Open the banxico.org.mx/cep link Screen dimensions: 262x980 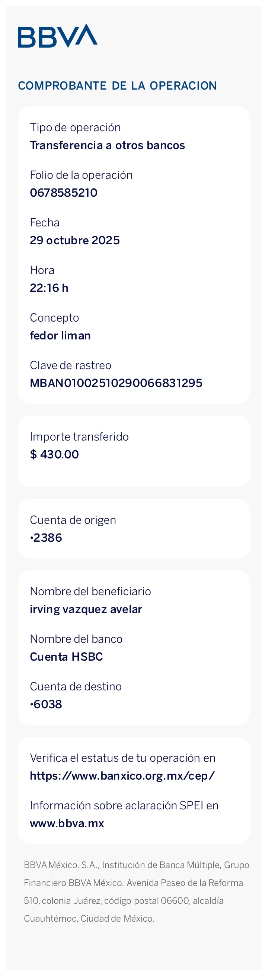pyautogui.click(x=122, y=775)
